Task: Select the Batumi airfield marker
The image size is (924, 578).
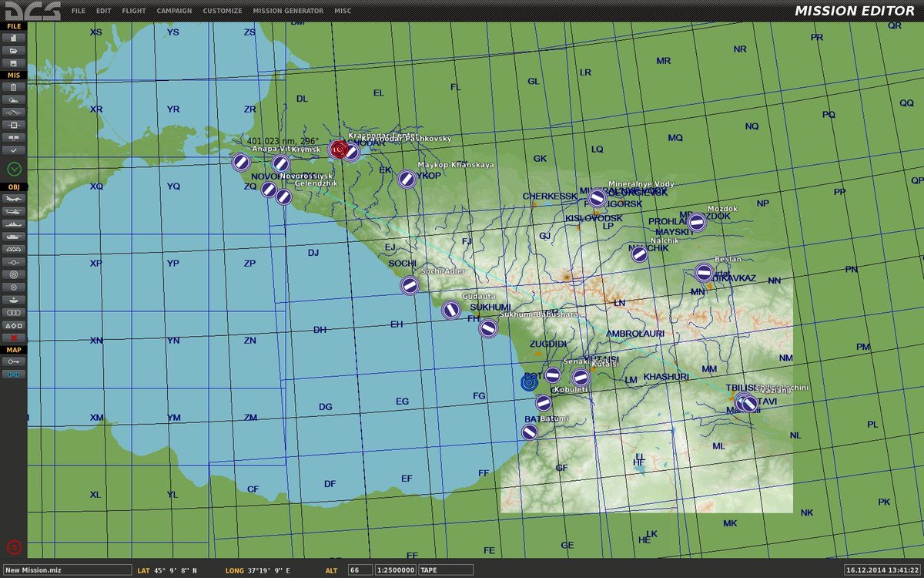Action: click(x=530, y=432)
